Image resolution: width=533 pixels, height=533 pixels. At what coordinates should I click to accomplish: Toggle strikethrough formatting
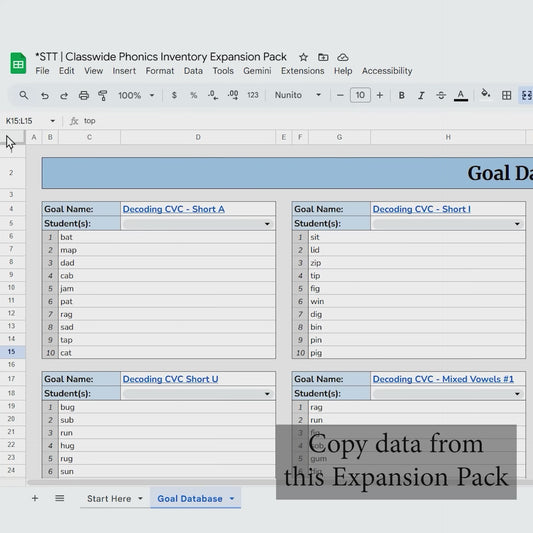click(441, 95)
